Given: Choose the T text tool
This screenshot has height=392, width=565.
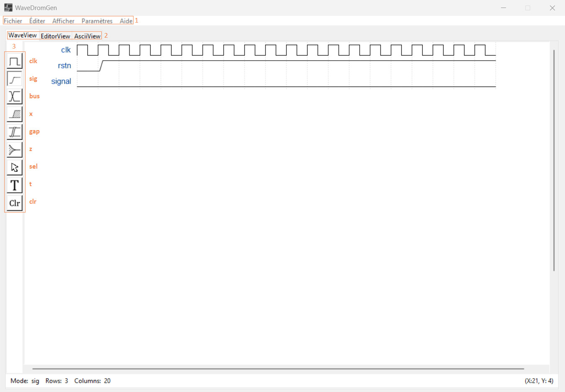Looking at the screenshot, I should 15,185.
